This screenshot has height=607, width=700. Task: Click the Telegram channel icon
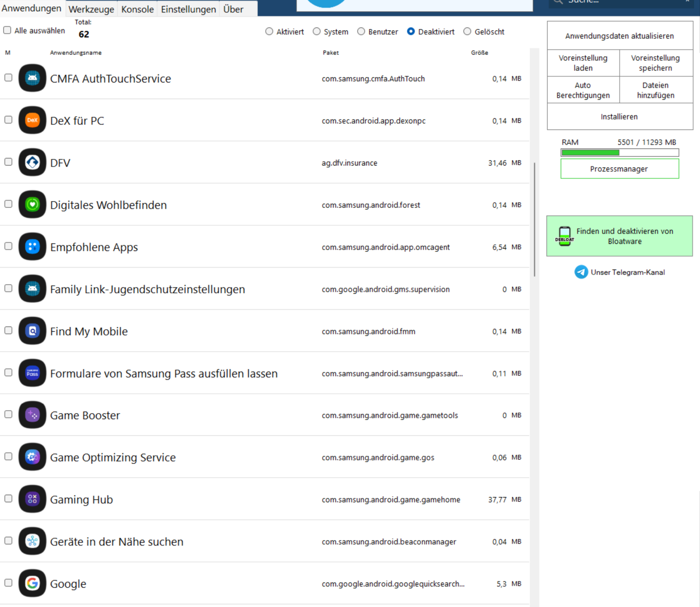click(581, 272)
